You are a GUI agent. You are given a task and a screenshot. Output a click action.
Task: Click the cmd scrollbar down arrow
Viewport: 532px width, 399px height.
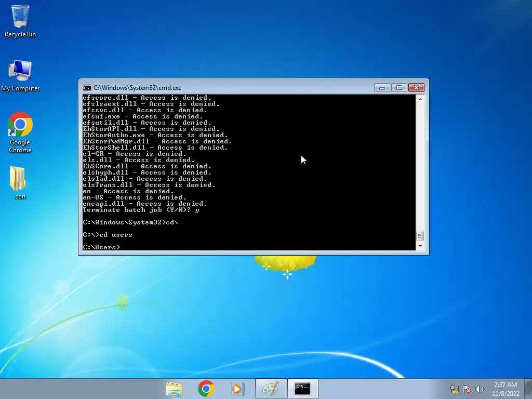pos(420,246)
